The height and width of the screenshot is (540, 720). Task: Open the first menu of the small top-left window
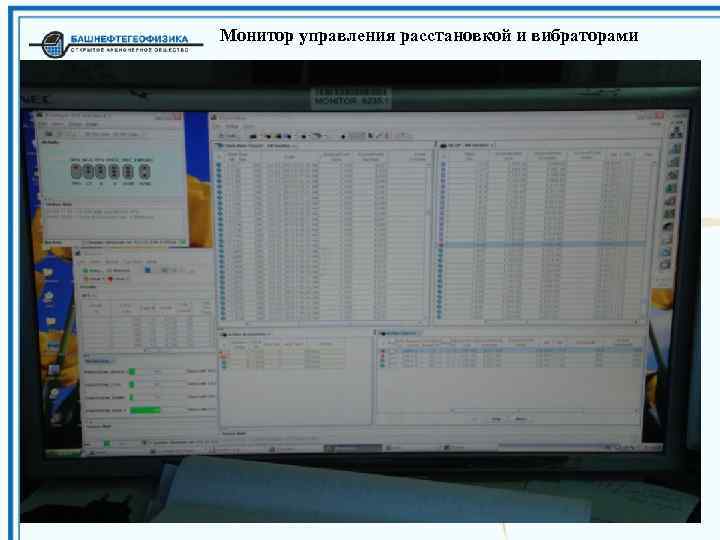pyautogui.click(x=43, y=124)
